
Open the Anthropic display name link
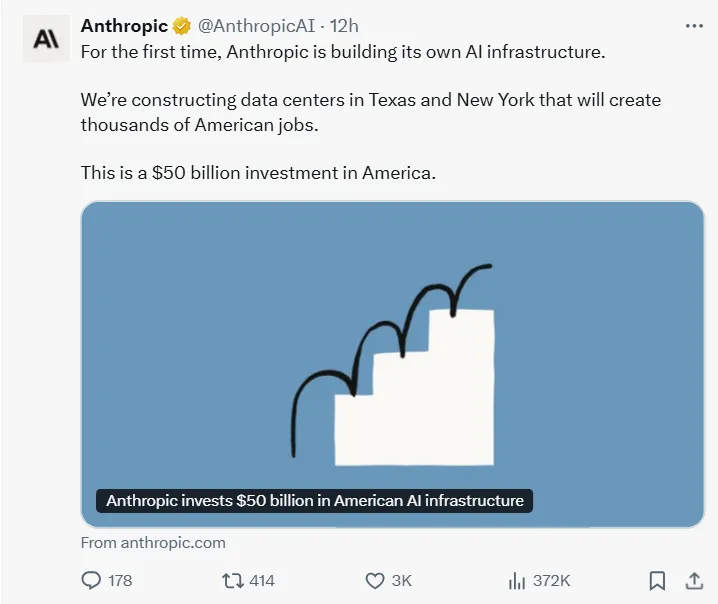coord(124,27)
